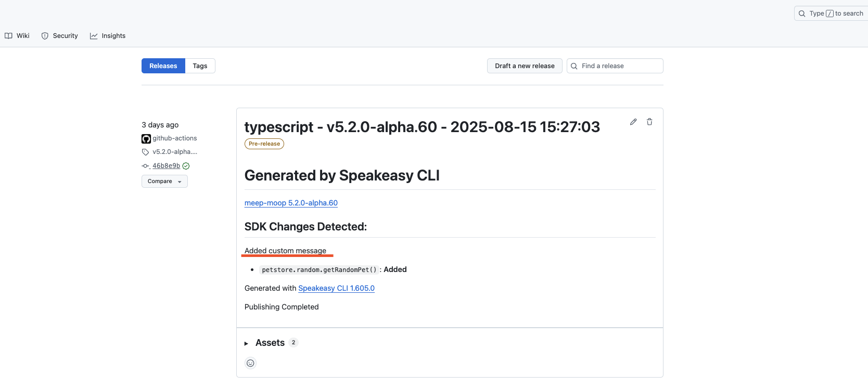Click the github-actions avatar icon
The width and height of the screenshot is (868, 388).
(146, 139)
